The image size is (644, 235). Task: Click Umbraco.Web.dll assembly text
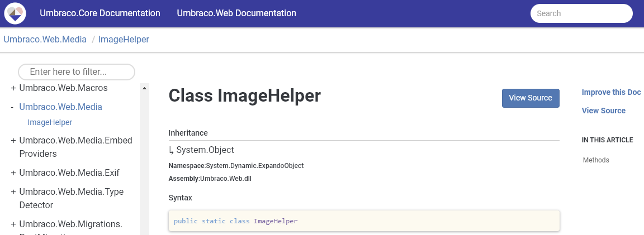pos(225,179)
